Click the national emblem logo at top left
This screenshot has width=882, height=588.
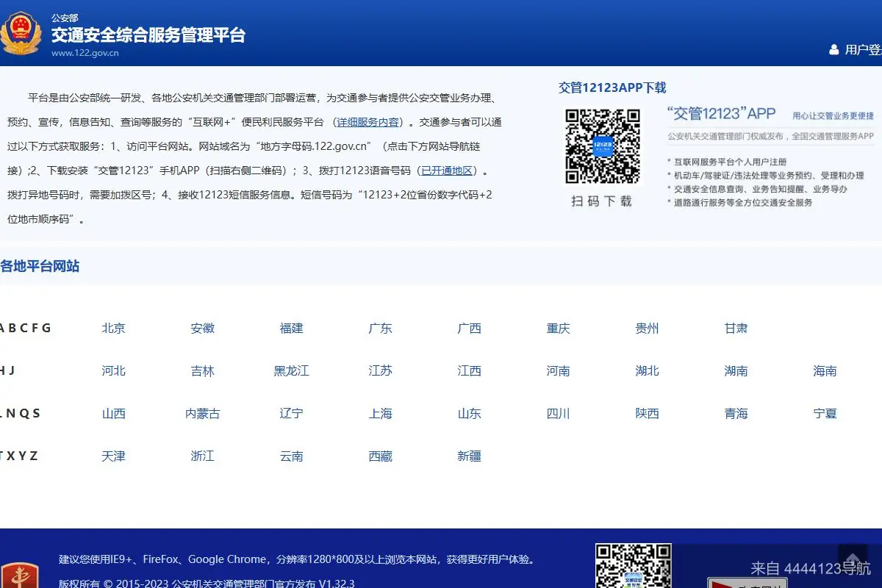tap(22, 33)
